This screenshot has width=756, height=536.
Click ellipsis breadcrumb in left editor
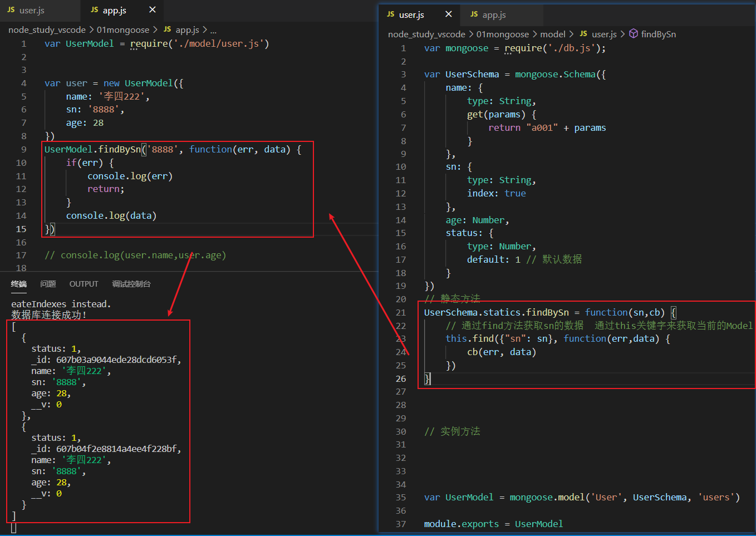coord(213,30)
